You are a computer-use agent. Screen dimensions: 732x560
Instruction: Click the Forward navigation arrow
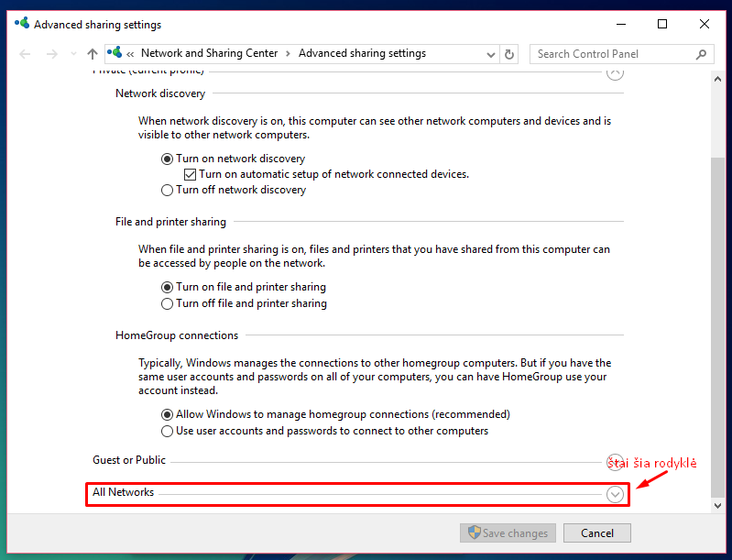click(x=52, y=54)
